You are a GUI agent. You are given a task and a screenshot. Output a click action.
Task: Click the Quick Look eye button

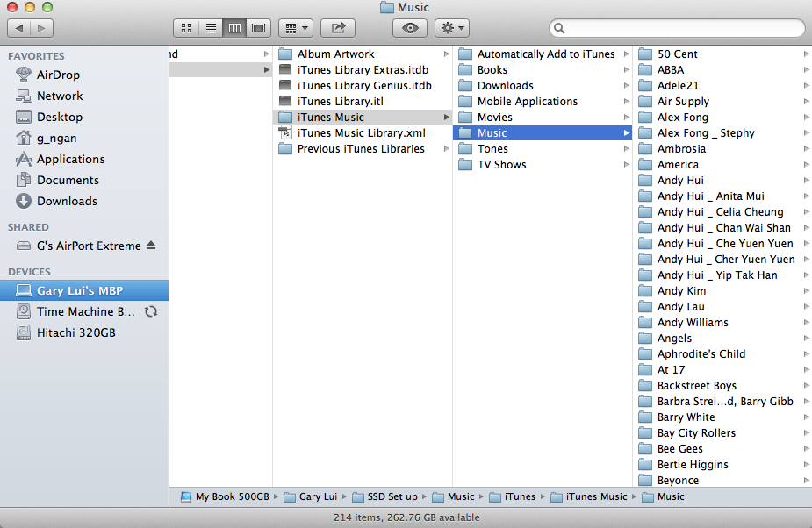point(410,28)
